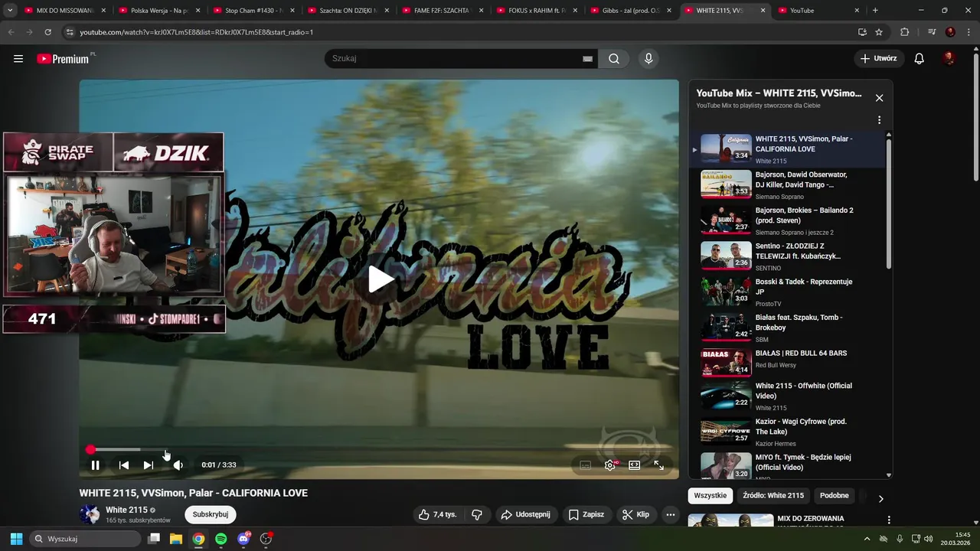Click the Utwórz create button

(x=878, y=59)
